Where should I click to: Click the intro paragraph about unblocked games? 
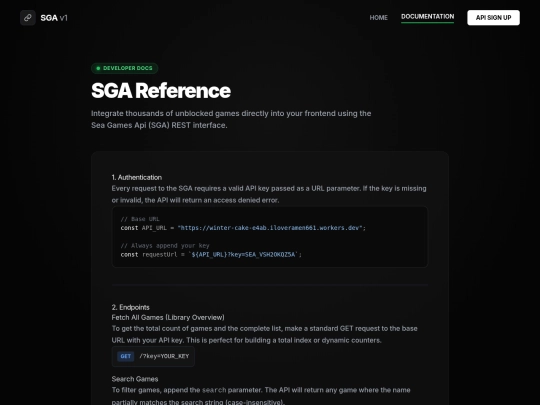231,119
